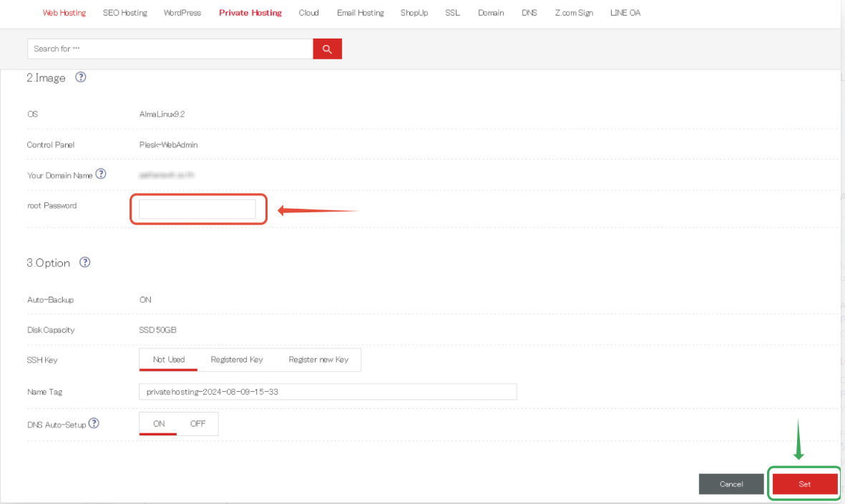
Task: Open the Private Hosting menu
Action: (250, 13)
